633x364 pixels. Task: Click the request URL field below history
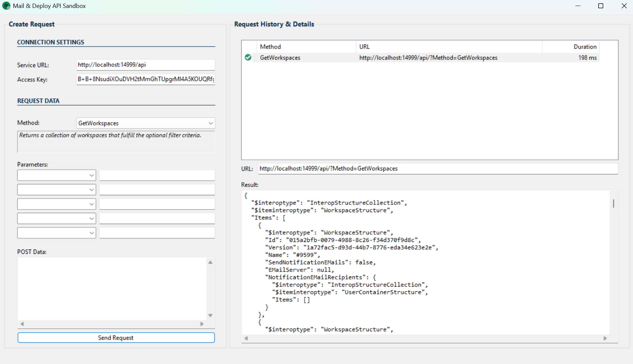pos(438,169)
